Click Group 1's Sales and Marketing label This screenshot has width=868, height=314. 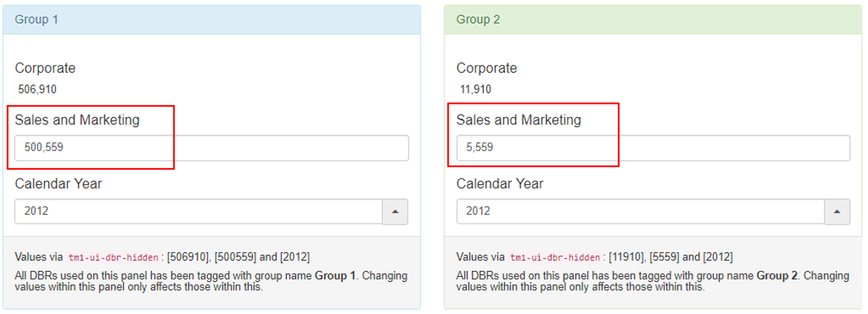click(x=77, y=120)
